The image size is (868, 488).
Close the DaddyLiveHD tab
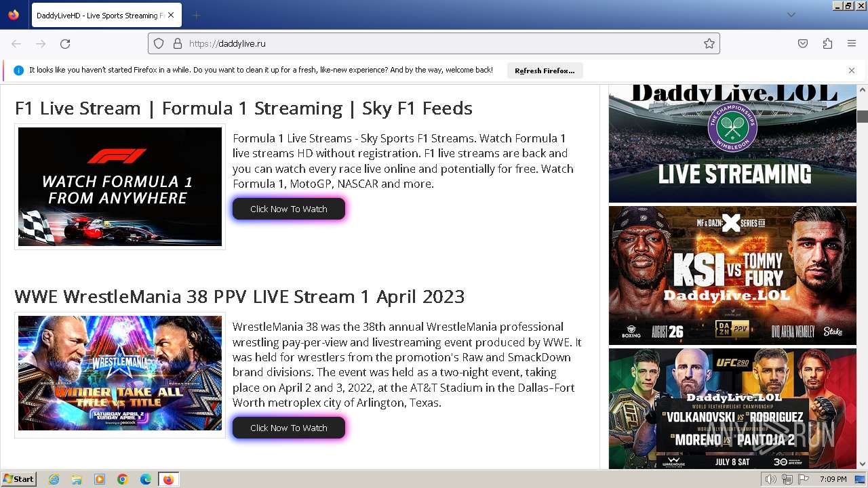tap(171, 15)
